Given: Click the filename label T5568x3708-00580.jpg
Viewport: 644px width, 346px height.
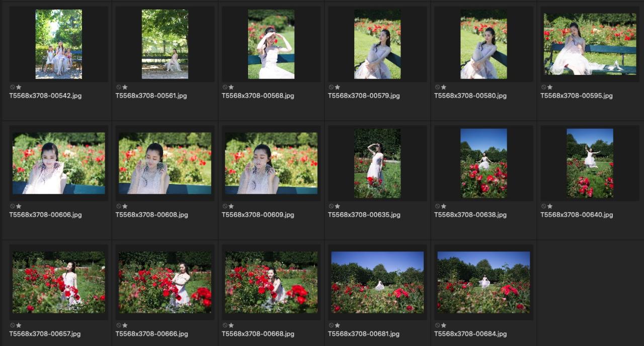Looking at the screenshot, I should coord(470,96).
